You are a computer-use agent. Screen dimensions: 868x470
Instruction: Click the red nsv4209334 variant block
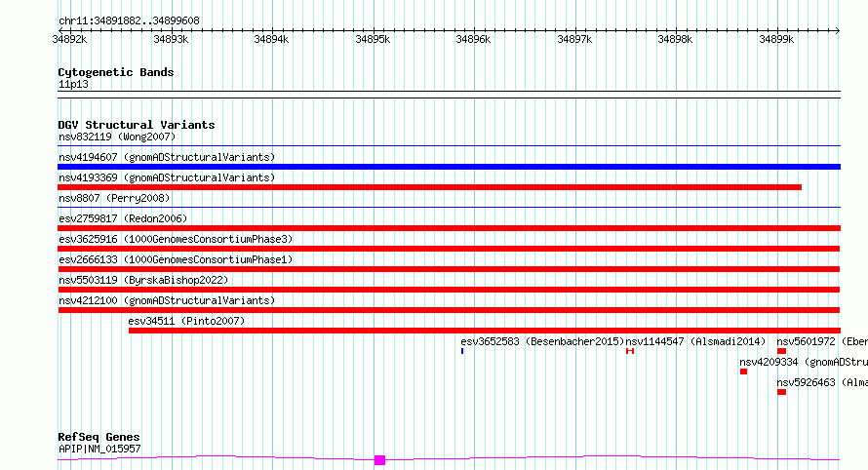(743, 372)
